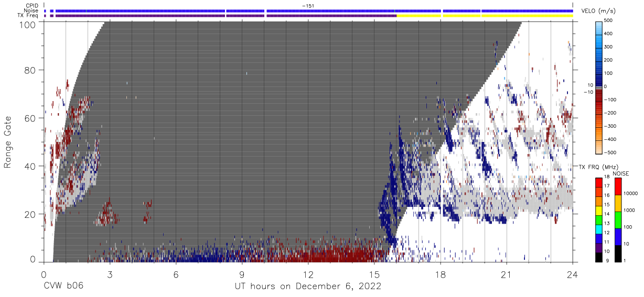Click the UT hours on December 6, 2022 title
Image resolution: width=644 pixels, height=297 pixels.
pos(308,287)
